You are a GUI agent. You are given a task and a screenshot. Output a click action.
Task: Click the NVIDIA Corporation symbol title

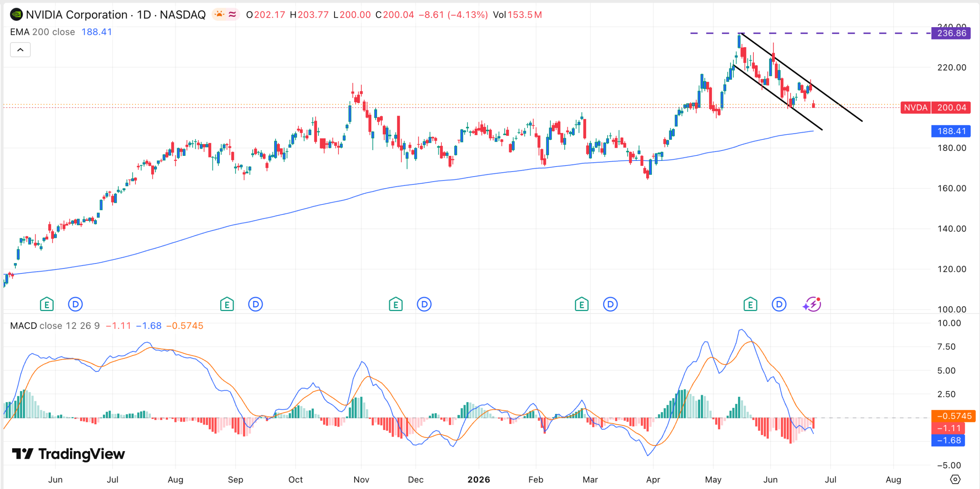(116, 15)
